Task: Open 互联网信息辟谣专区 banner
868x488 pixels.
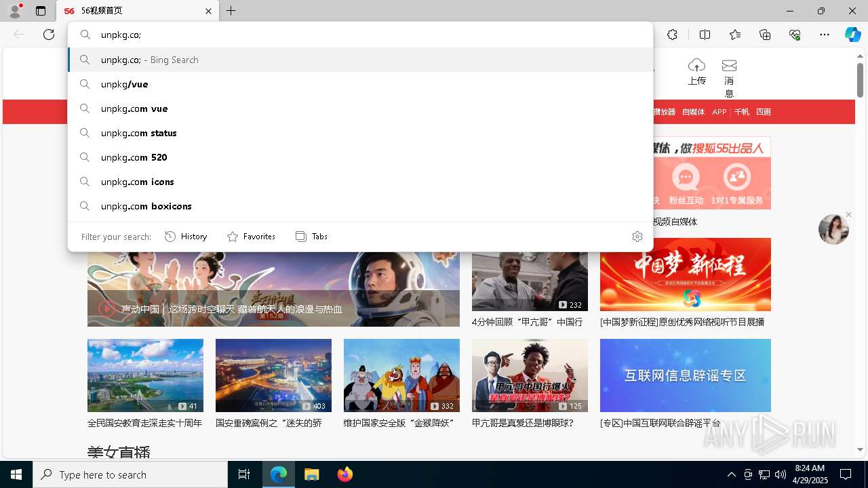Action: tap(685, 375)
